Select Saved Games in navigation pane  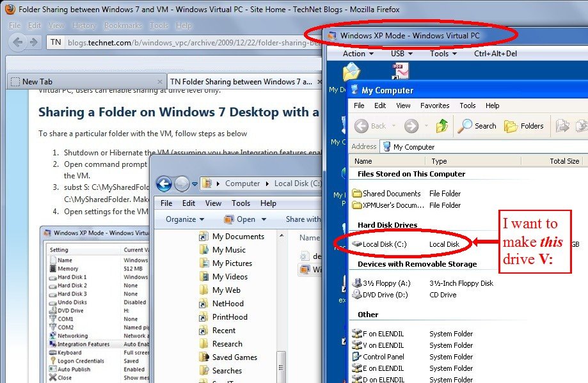click(234, 357)
